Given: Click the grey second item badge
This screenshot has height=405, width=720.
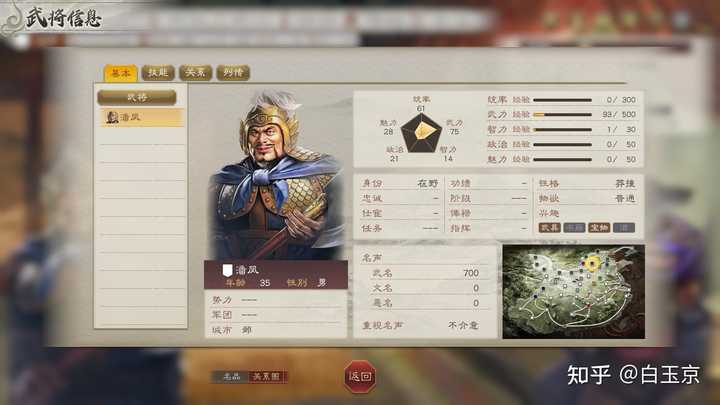Looking at the screenshot, I should click(x=574, y=228).
